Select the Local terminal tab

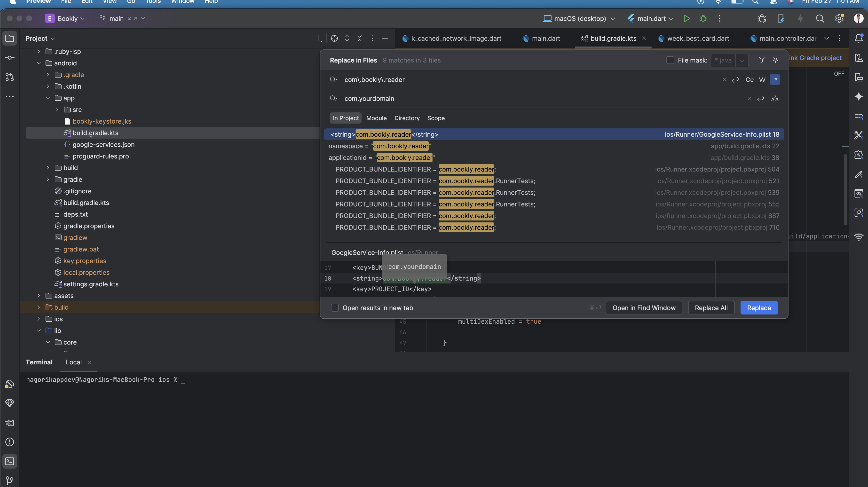(74, 362)
